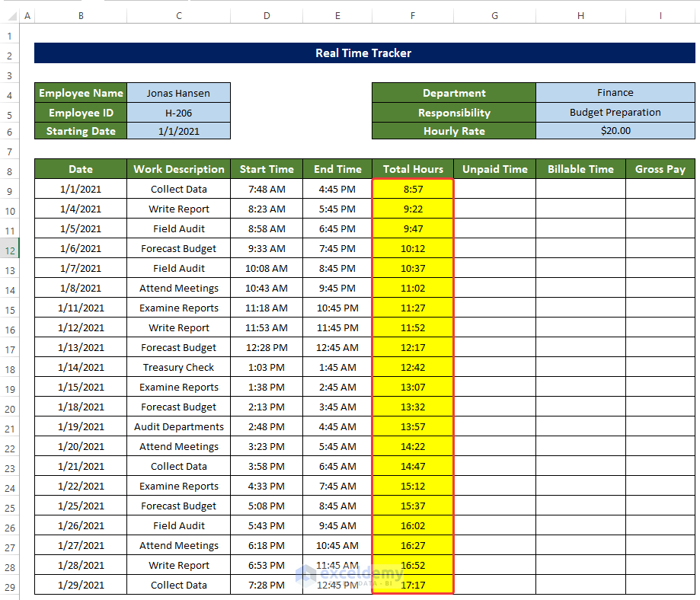The height and width of the screenshot is (600, 700).
Task: Select date cell 1/25/2021
Action: pos(81,506)
